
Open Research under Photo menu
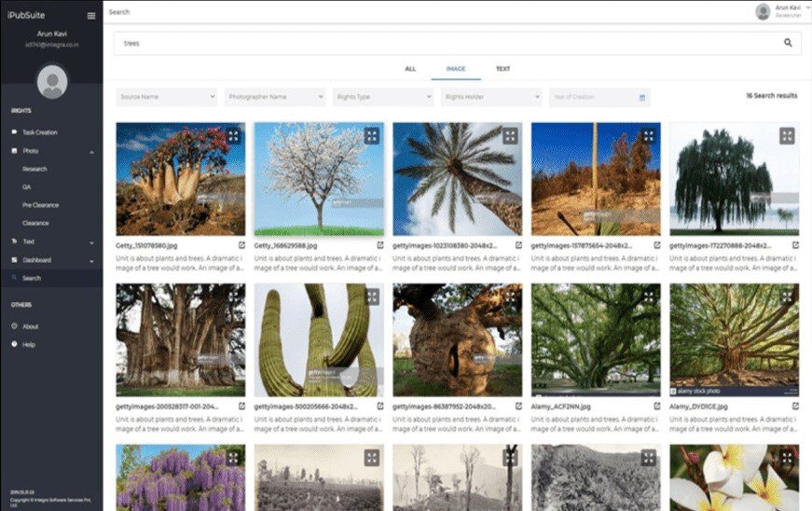click(34, 170)
